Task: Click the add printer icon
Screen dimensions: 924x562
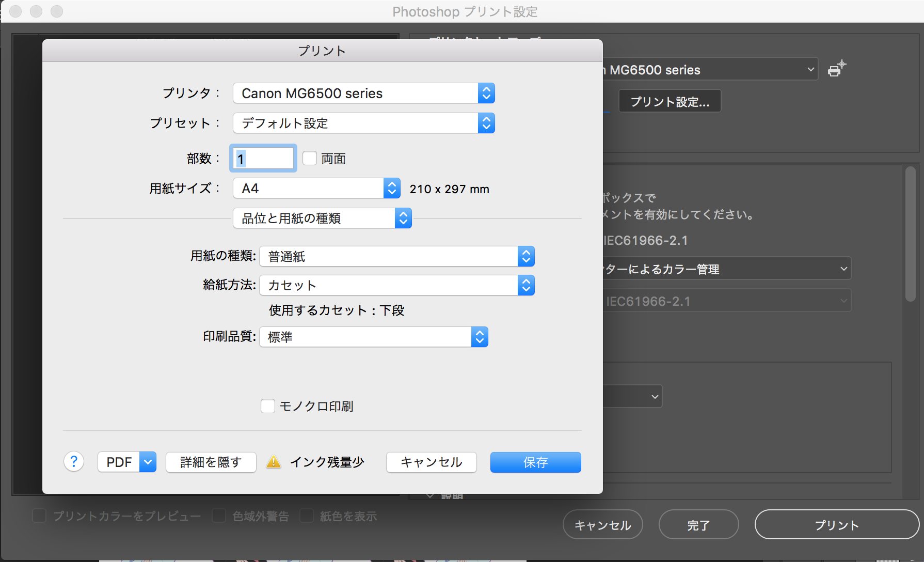Action: 836,69
